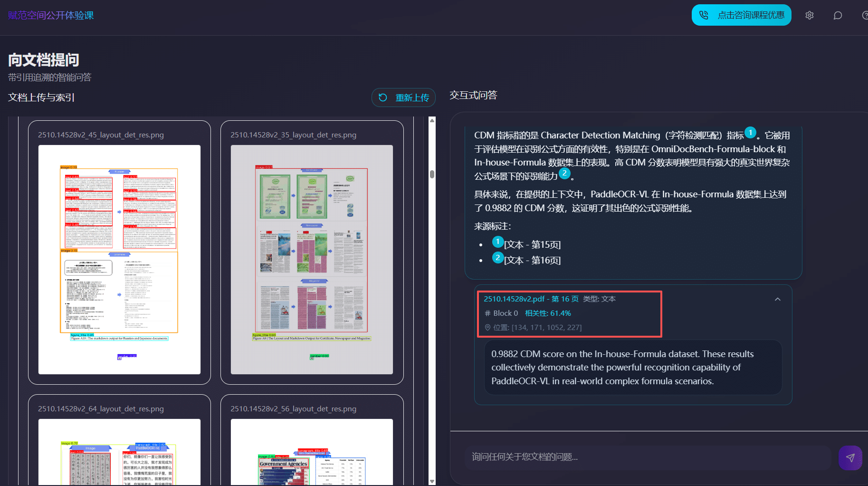This screenshot has width=868, height=486.
Task: Open the 赋范空间公开体验课 title link
Action: (51, 15)
